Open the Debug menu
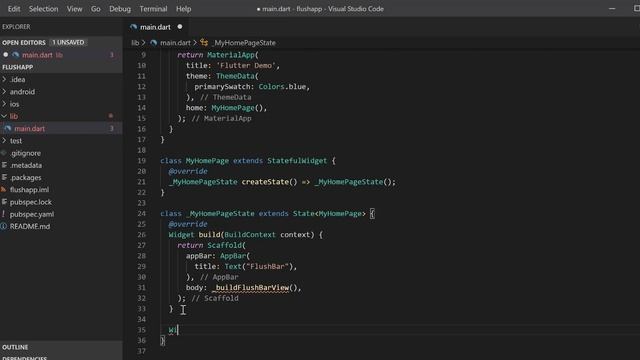Viewport: 640px width, 360px height. [x=120, y=9]
